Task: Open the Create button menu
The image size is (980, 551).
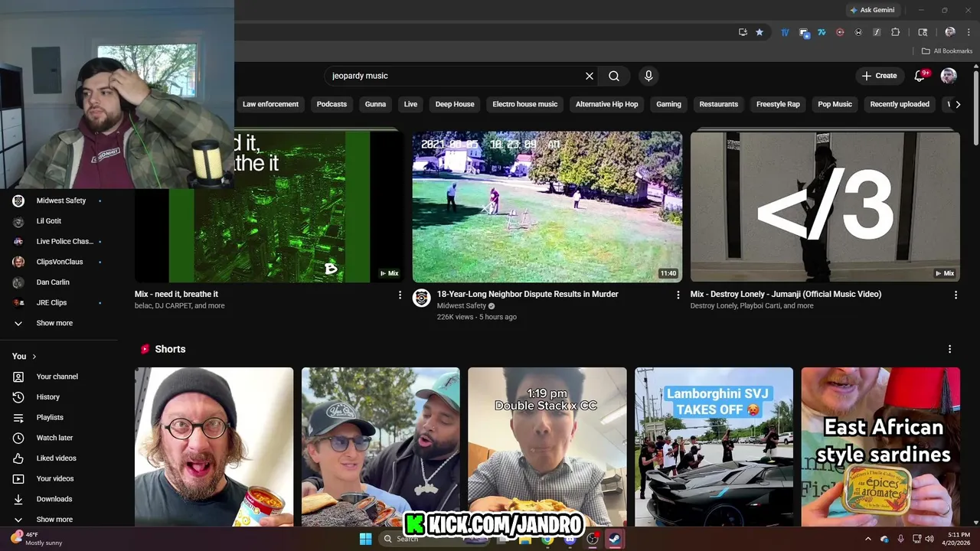Action: point(879,76)
